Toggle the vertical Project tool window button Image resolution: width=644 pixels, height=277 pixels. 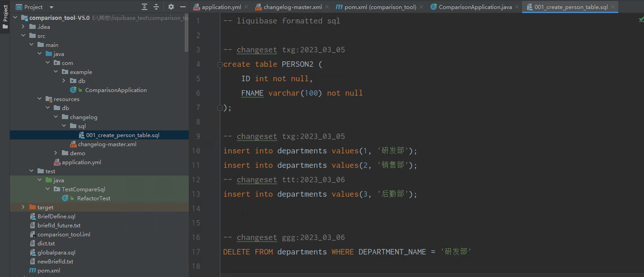5,14
